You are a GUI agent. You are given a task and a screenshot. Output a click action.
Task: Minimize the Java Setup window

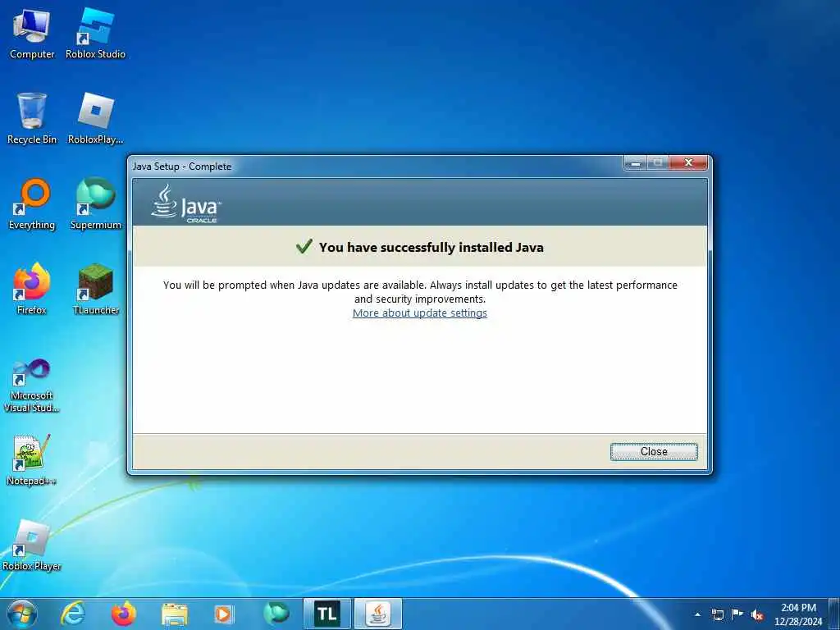636,163
